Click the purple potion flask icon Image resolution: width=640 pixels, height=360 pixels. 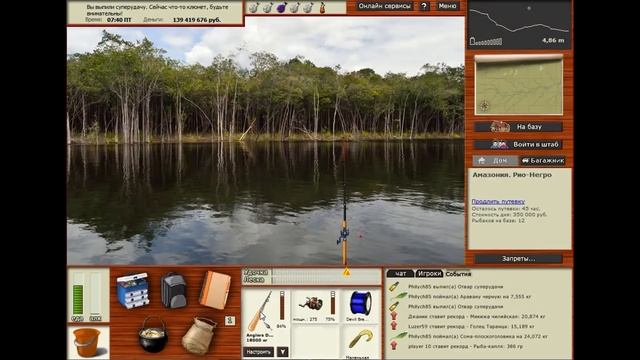click(281, 7)
